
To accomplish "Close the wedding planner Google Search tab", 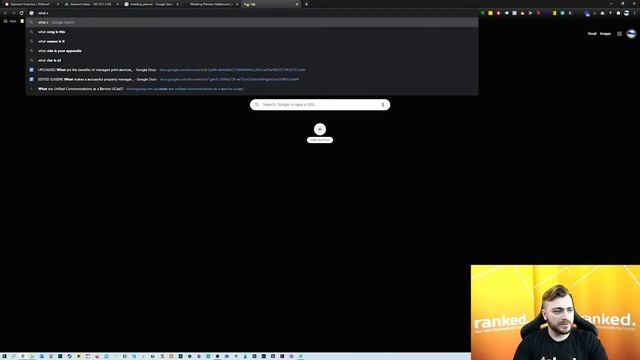I will [x=177, y=4].
